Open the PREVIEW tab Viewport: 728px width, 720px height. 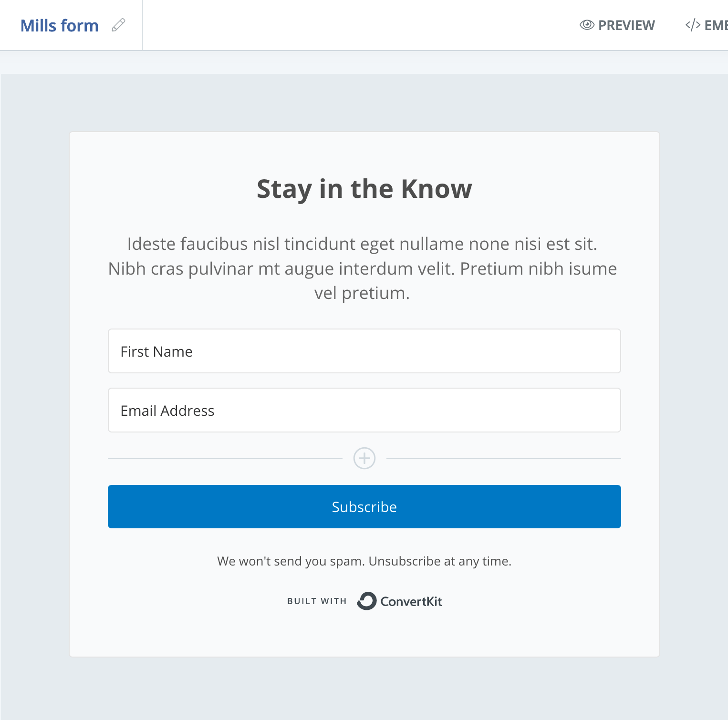[x=617, y=25]
